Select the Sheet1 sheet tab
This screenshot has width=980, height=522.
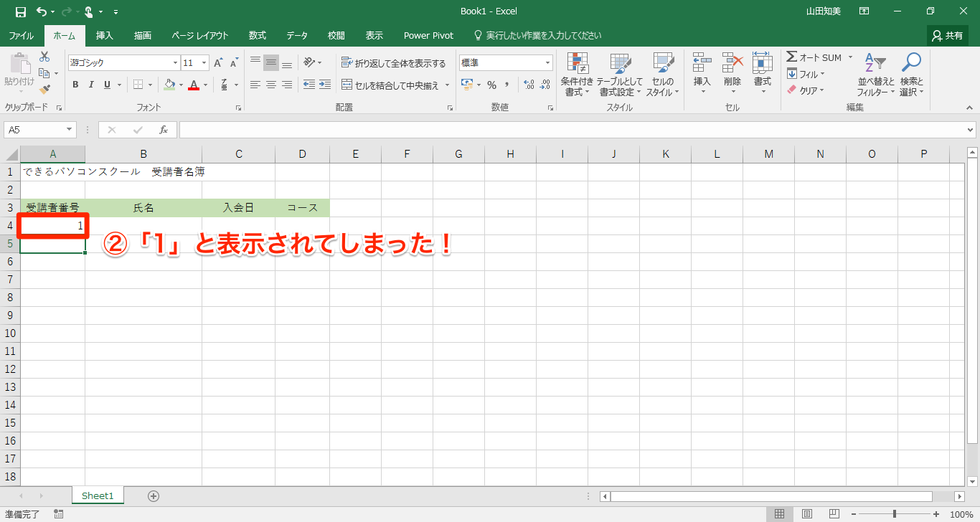(x=98, y=495)
